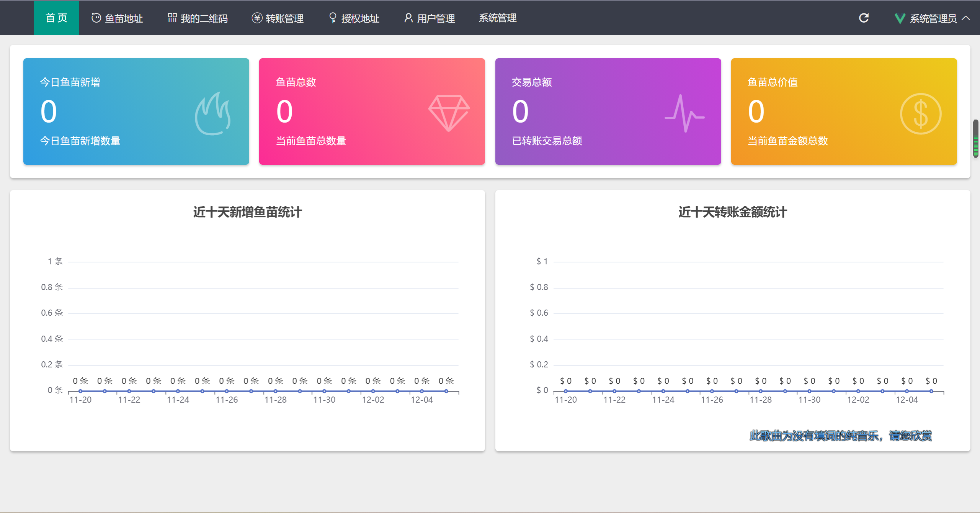
Task: Click the vertical scrollbar thumb at right edge
Action: pyautogui.click(x=976, y=139)
